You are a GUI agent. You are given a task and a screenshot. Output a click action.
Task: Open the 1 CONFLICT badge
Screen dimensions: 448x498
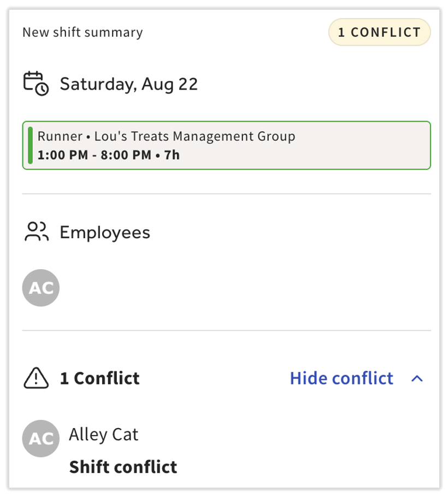379,32
